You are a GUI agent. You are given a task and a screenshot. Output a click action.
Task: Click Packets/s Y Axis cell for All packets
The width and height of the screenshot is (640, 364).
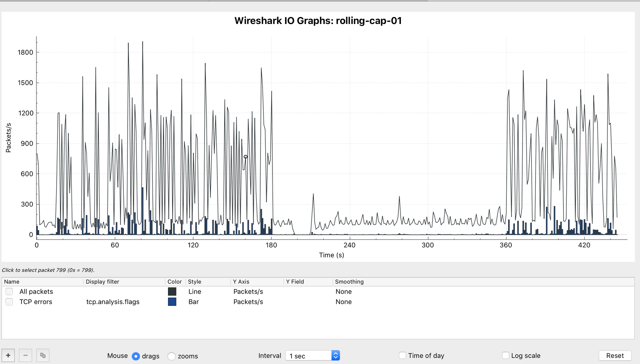pyautogui.click(x=248, y=291)
